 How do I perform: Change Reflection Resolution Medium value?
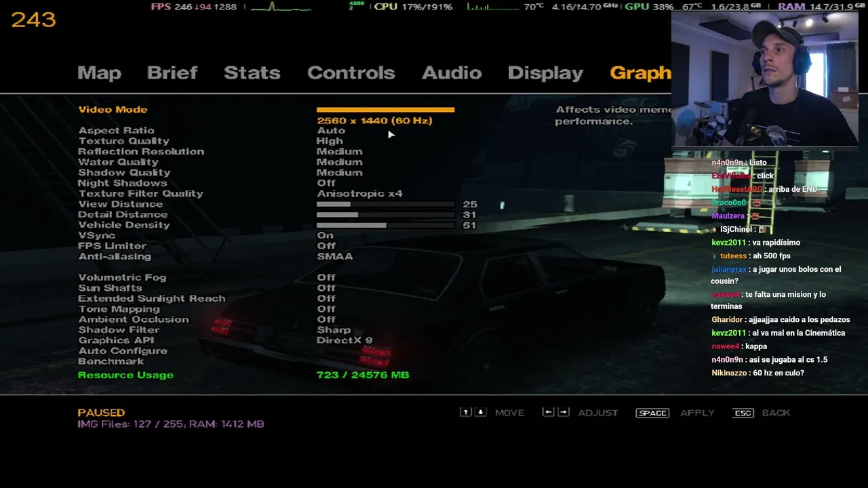point(339,152)
